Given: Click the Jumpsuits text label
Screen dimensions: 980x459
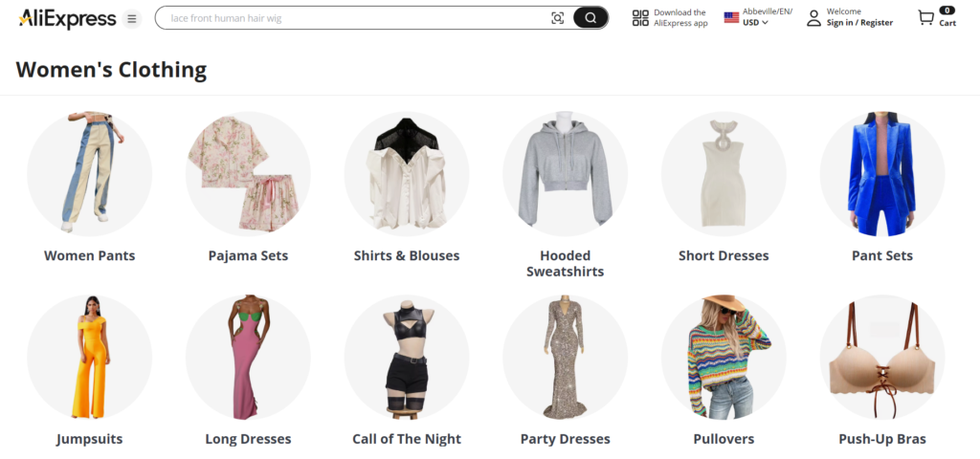Looking at the screenshot, I should [x=89, y=440].
